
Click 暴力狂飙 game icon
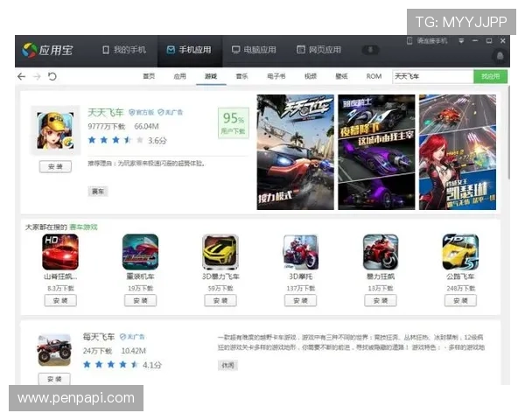coord(381,252)
